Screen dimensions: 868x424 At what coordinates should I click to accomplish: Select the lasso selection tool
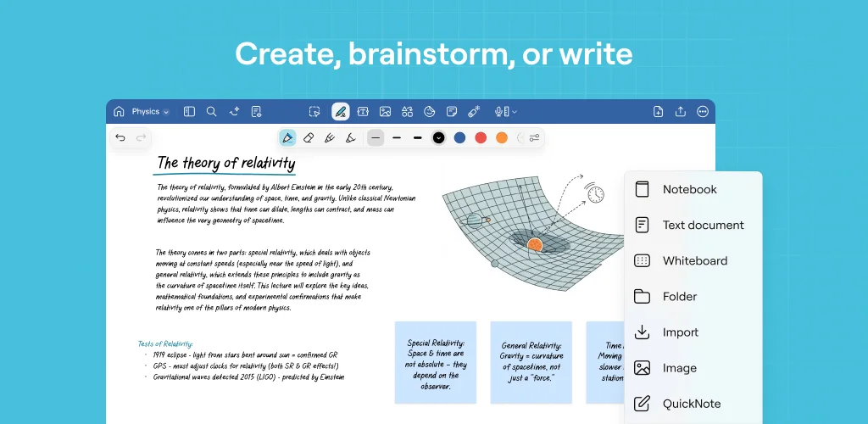tap(314, 112)
